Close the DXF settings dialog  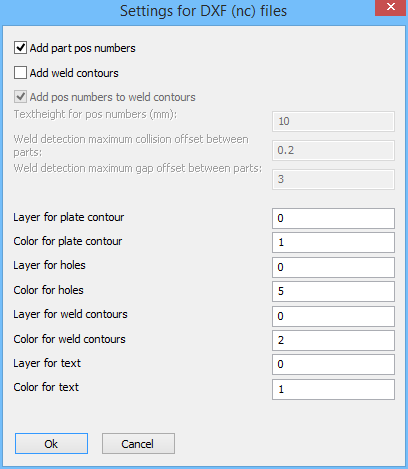click(x=390, y=7)
